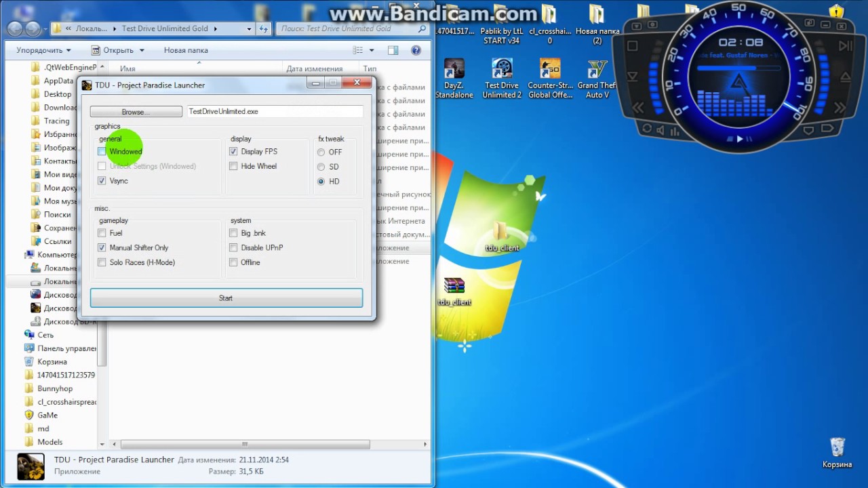The height and width of the screenshot is (488, 868).
Task: Open the Упорядочить dropdown menu
Action: [x=43, y=50]
